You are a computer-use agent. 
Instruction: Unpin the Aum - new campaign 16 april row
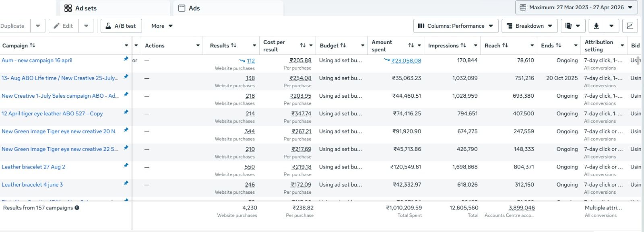point(126,59)
